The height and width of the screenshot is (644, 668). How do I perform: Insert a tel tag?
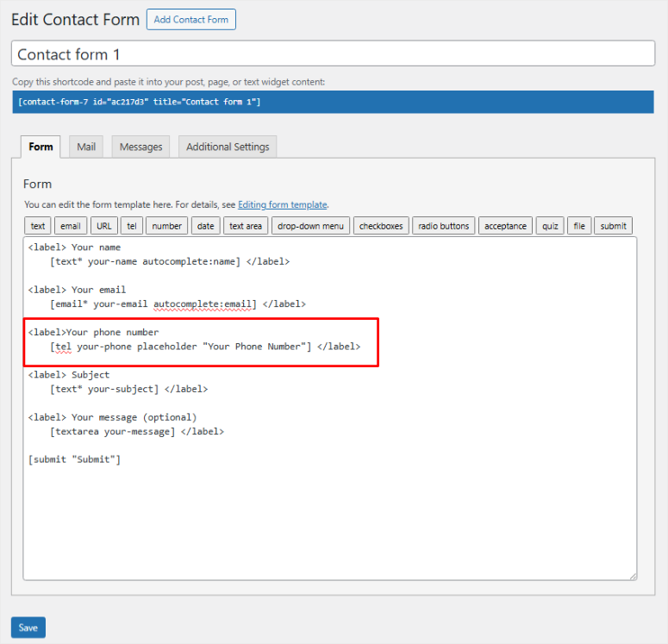tap(132, 226)
